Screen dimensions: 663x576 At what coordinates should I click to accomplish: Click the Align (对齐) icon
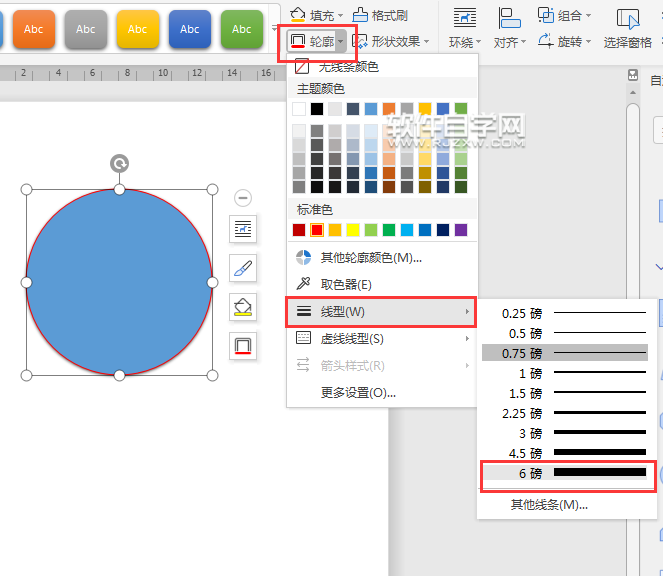509,18
